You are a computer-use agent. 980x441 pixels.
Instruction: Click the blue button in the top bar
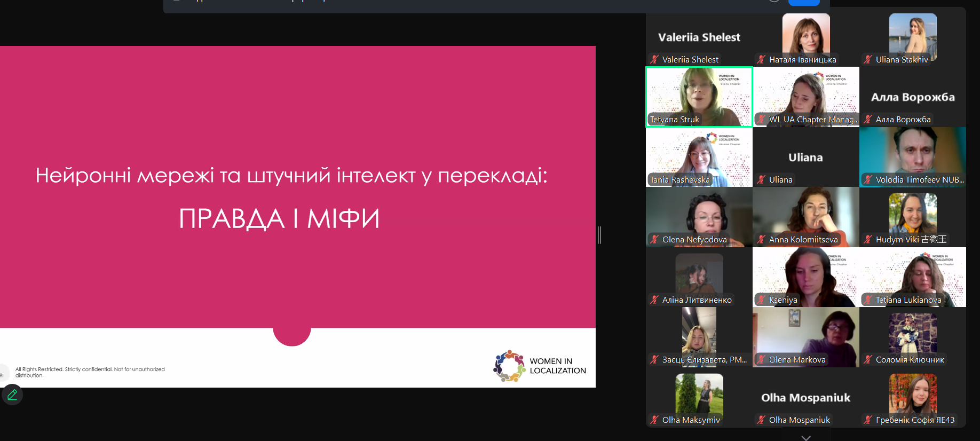coord(803,2)
